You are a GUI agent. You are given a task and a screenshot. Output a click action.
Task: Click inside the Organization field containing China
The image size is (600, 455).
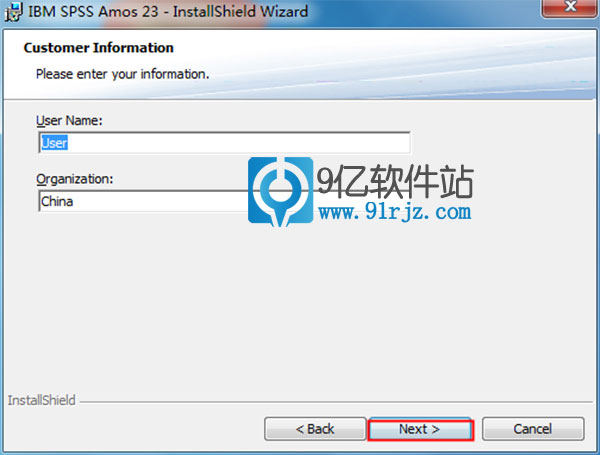click(143, 201)
